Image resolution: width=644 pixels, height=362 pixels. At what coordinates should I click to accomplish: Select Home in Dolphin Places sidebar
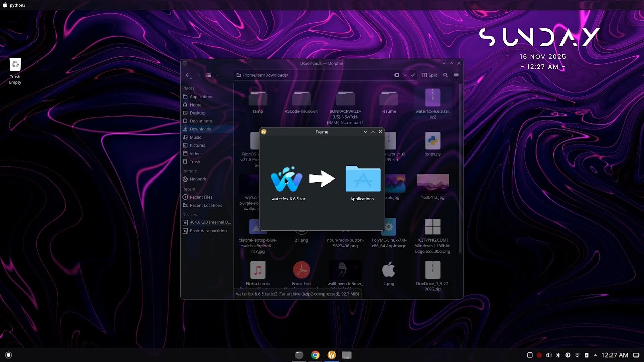pyautogui.click(x=208, y=105)
